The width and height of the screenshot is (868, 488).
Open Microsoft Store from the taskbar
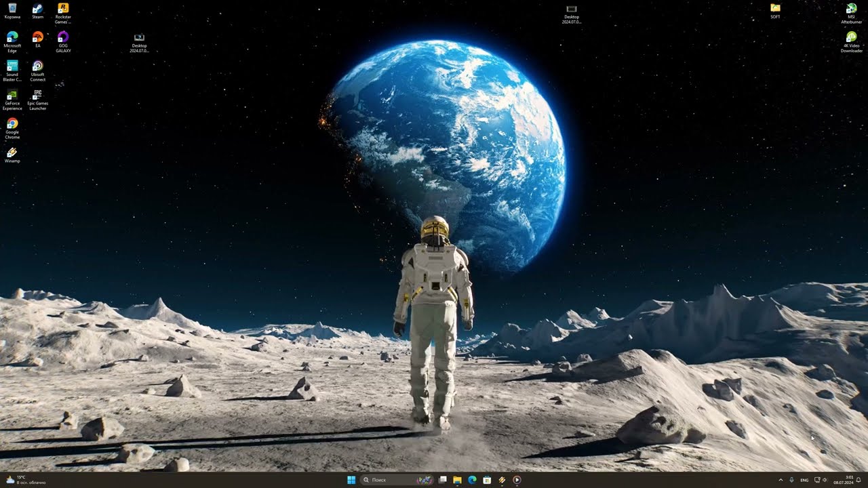(487, 480)
